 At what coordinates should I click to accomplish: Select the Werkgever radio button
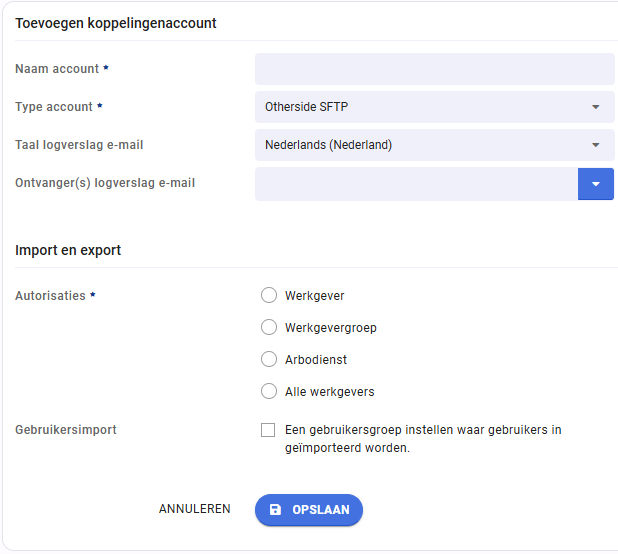click(269, 295)
